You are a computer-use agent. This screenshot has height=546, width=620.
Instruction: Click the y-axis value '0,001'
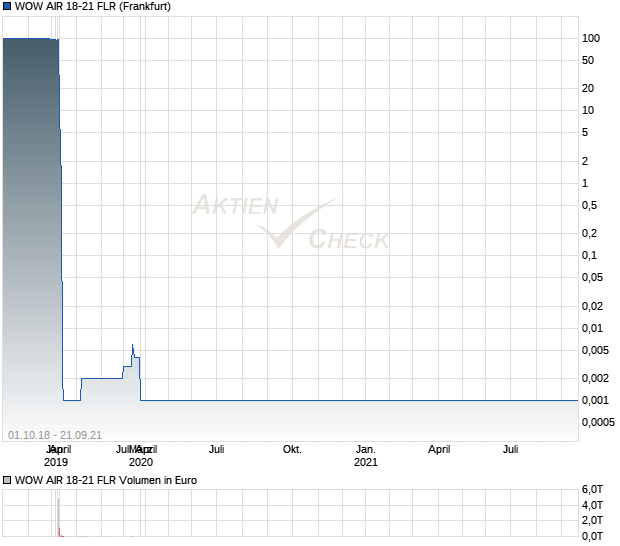coord(595,401)
